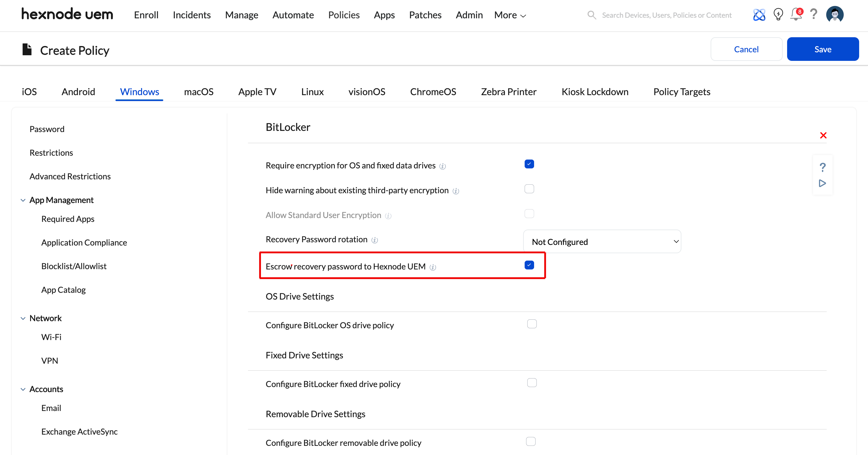The width and height of the screenshot is (868, 455).
Task: Open Application Compliance in sidebar
Action: coord(84,242)
